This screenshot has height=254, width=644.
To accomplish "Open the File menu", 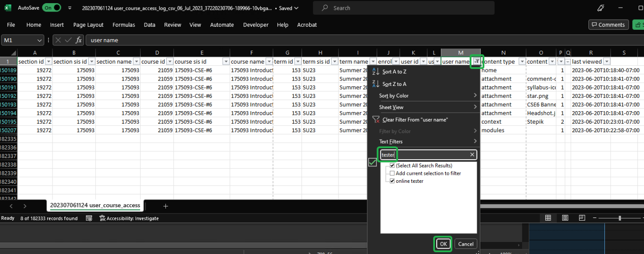I will click(11, 25).
